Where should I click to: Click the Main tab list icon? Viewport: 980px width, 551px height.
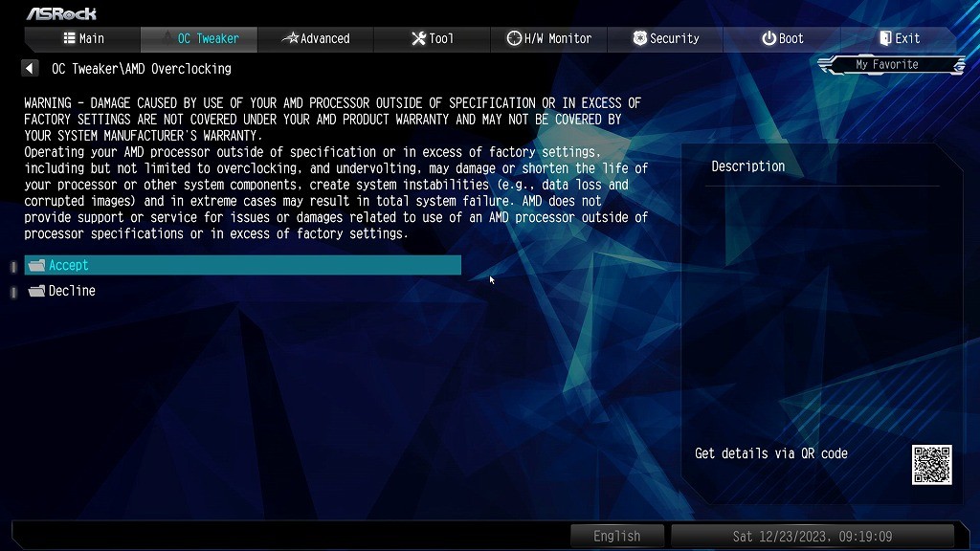69,38
